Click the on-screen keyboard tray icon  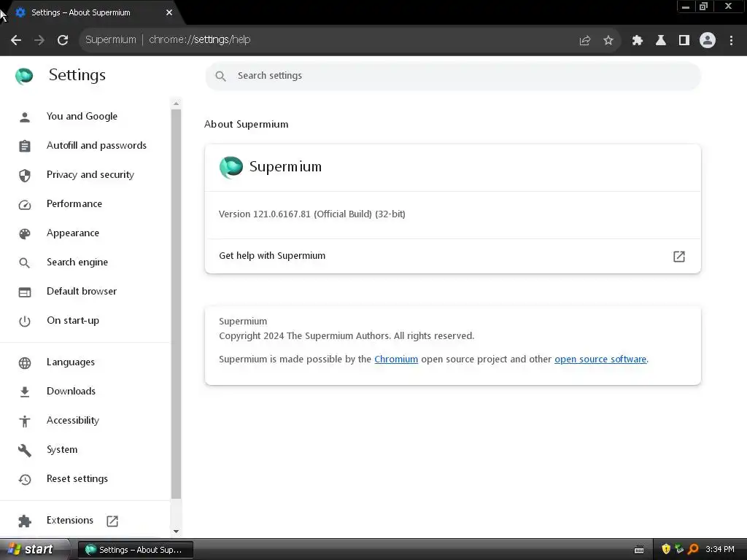click(639, 550)
